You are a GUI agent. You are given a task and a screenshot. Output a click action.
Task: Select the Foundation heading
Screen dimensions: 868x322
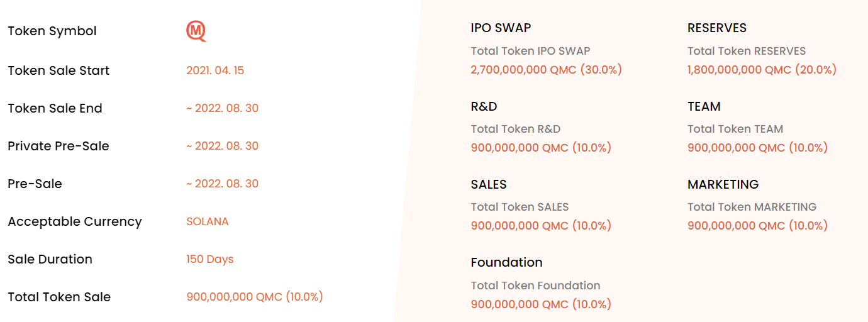click(506, 262)
